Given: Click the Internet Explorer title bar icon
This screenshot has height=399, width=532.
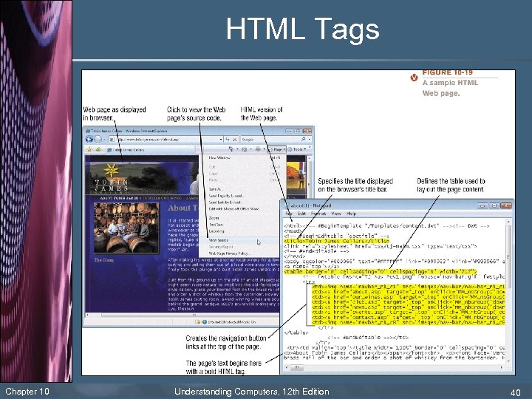Looking at the screenshot, I should (x=87, y=131).
